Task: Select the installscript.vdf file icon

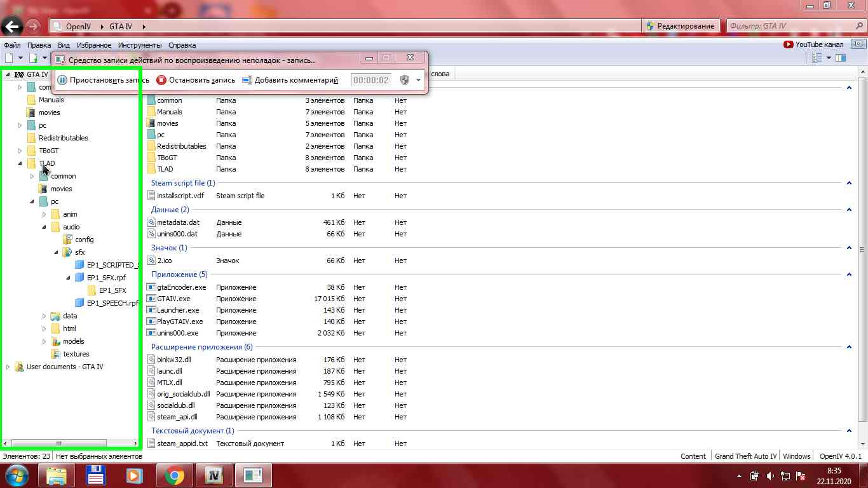Action: [151, 196]
